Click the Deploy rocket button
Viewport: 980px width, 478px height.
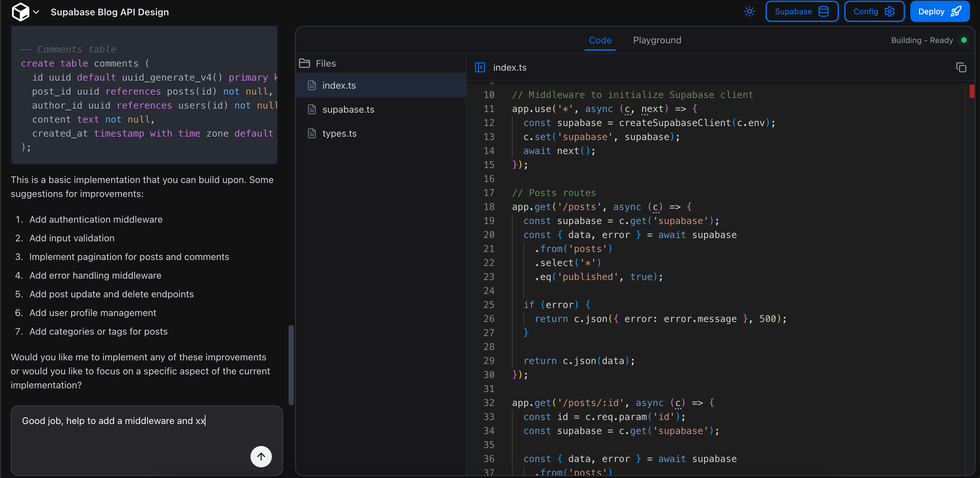939,12
